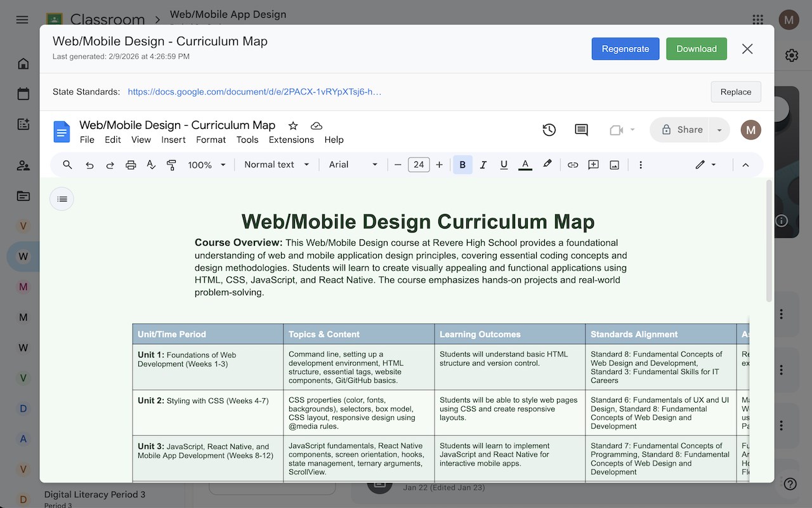
Task: Open the highlight color picker
Action: pyautogui.click(x=547, y=164)
